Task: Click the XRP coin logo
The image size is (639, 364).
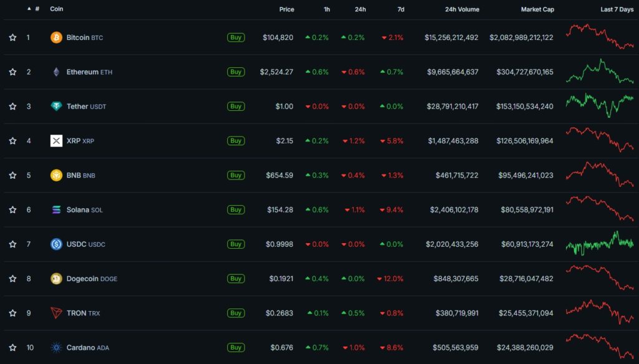Action: point(57,141)
